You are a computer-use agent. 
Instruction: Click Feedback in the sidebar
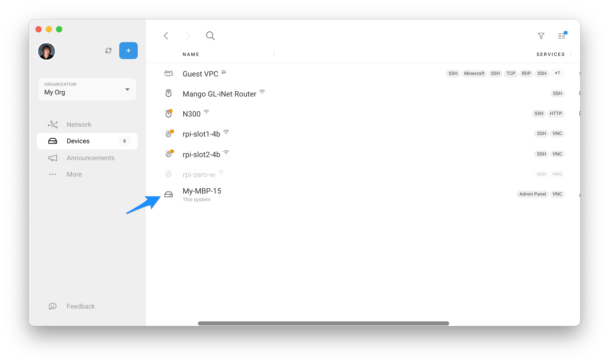87,306
